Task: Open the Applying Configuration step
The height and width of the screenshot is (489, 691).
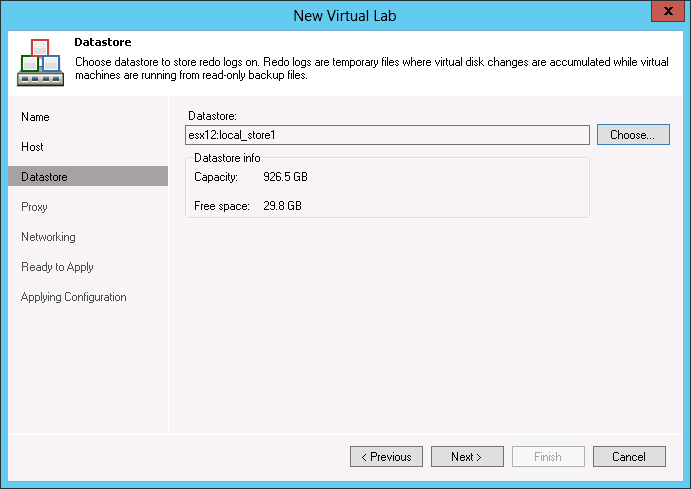Action: click(x=73, y=297)
